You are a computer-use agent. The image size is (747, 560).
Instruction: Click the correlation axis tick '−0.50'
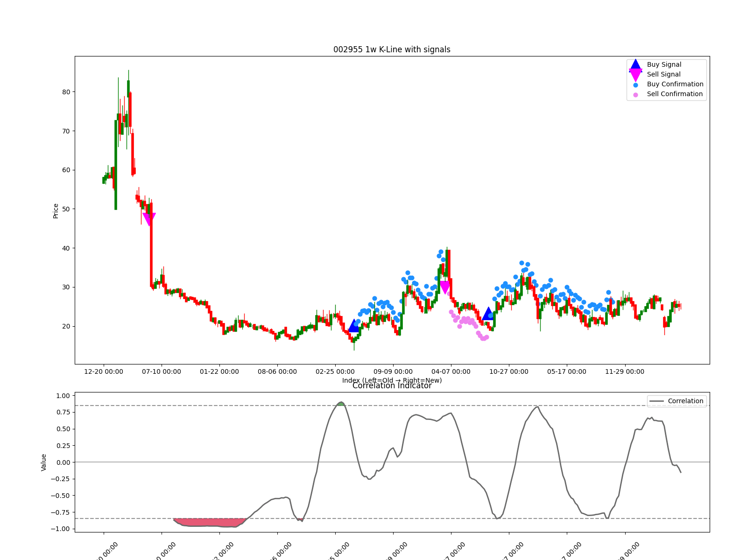(60, 496)
